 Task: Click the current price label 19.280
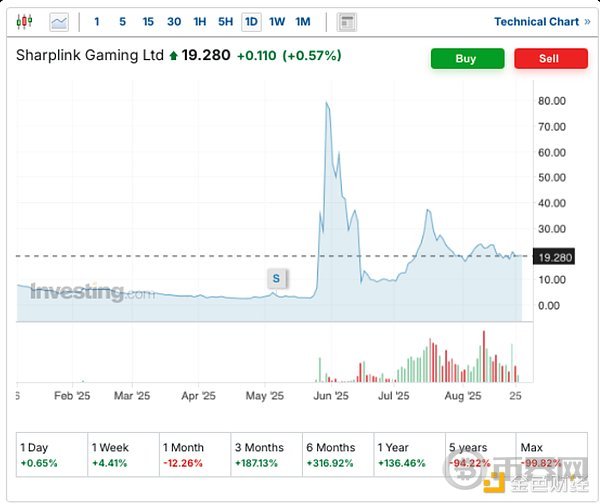(x=554, y=257)
